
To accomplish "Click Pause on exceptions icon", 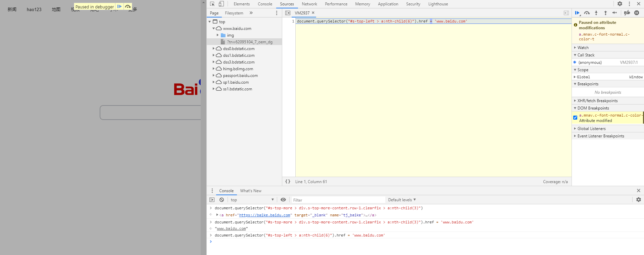I will point(637,13).
